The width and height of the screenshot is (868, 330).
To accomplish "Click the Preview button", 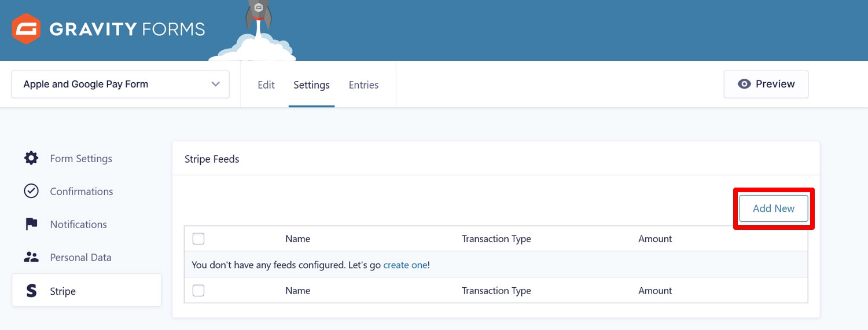I will [766, 84].
